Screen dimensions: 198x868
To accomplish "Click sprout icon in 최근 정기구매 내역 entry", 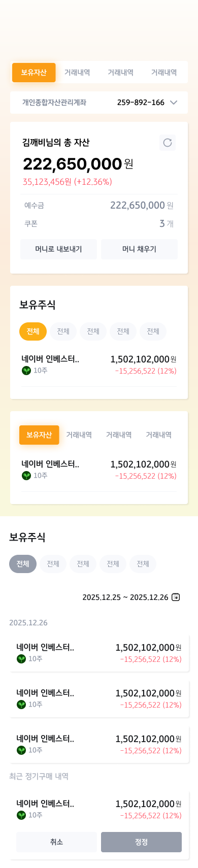I will pyautogui.click(x=21, y=815).
